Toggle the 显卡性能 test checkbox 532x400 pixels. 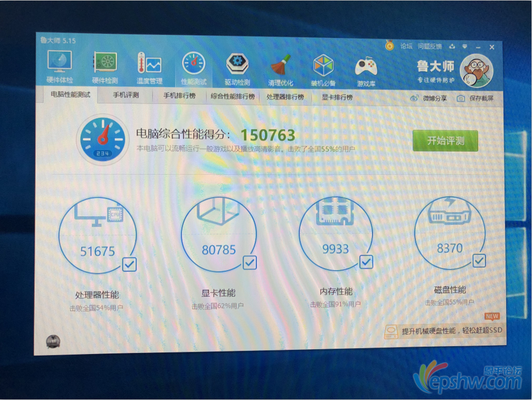click(250, 262)
